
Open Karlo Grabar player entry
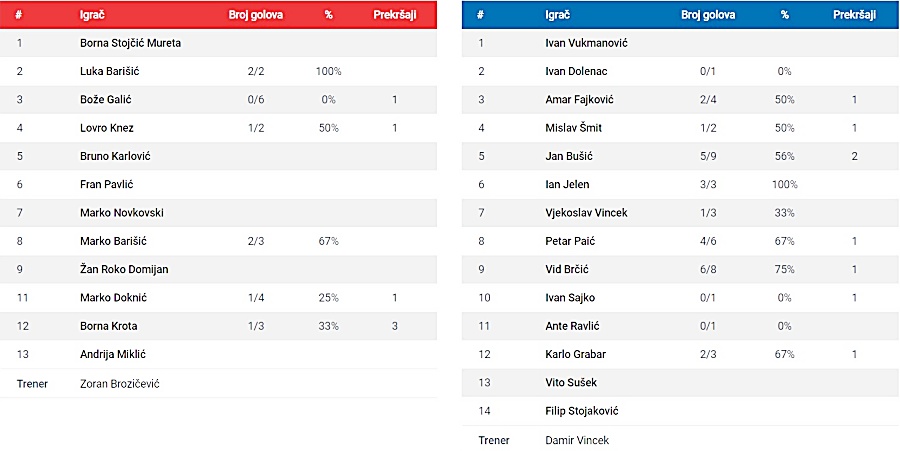[x=575, y=354]
